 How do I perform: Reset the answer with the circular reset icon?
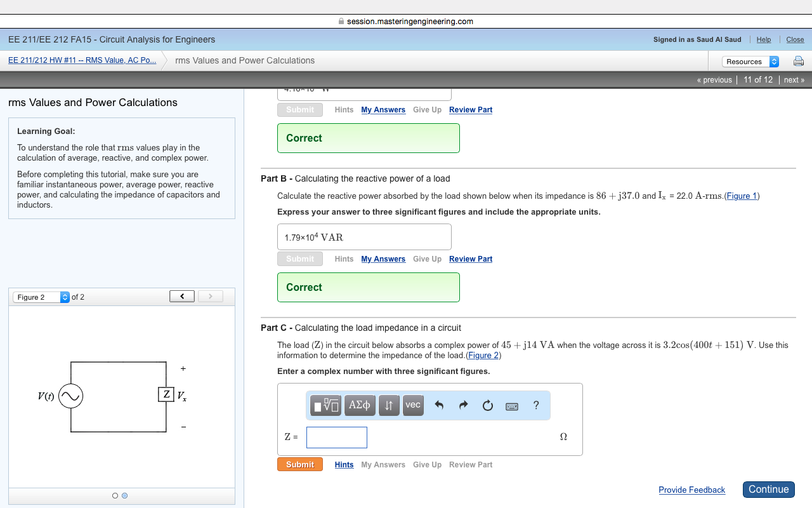coord(487,405)
